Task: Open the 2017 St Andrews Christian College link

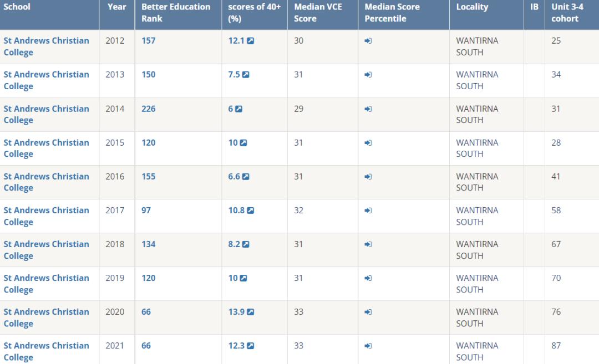Action: pos(46,216)
